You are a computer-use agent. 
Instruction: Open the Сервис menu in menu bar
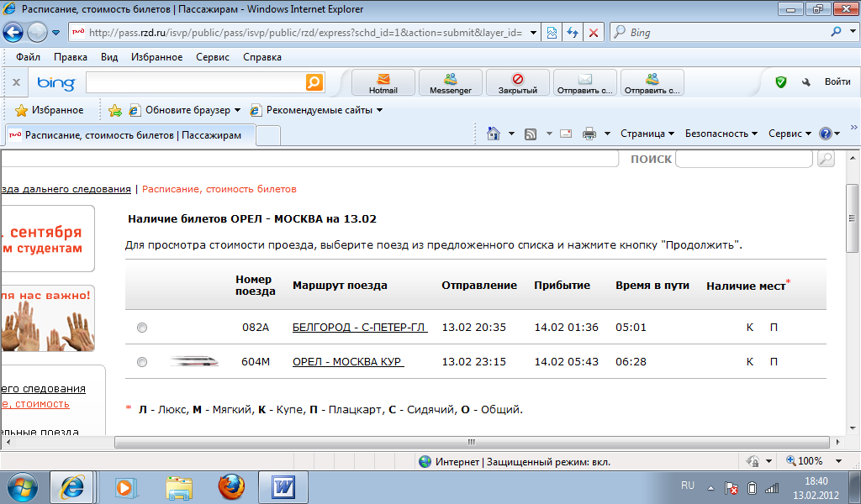point(213,57)
